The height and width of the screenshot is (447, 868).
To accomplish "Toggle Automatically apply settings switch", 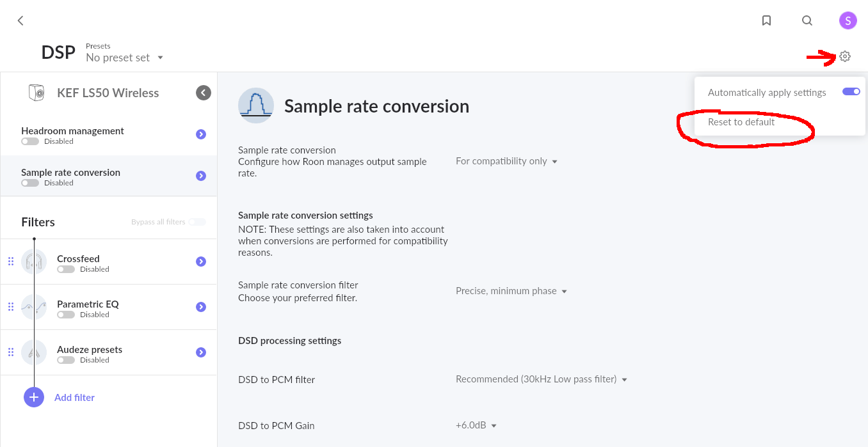I will pos(851,92).
